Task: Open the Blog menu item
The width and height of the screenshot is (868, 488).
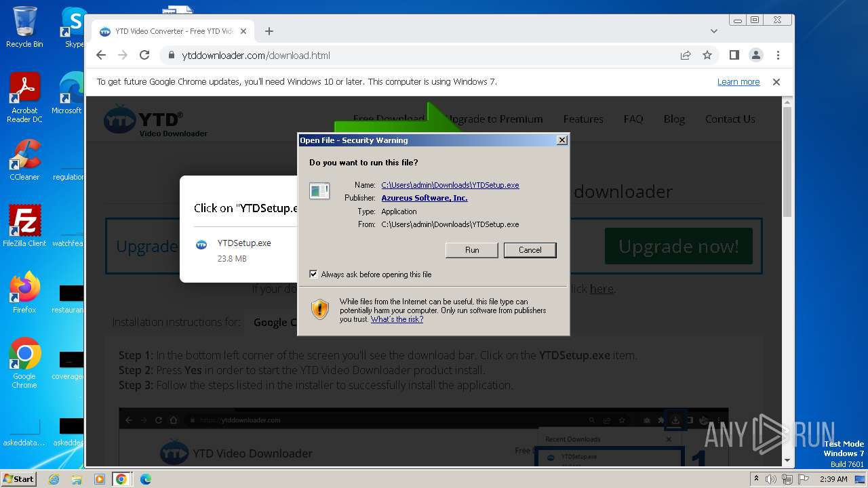Action: tap(674, 119)
